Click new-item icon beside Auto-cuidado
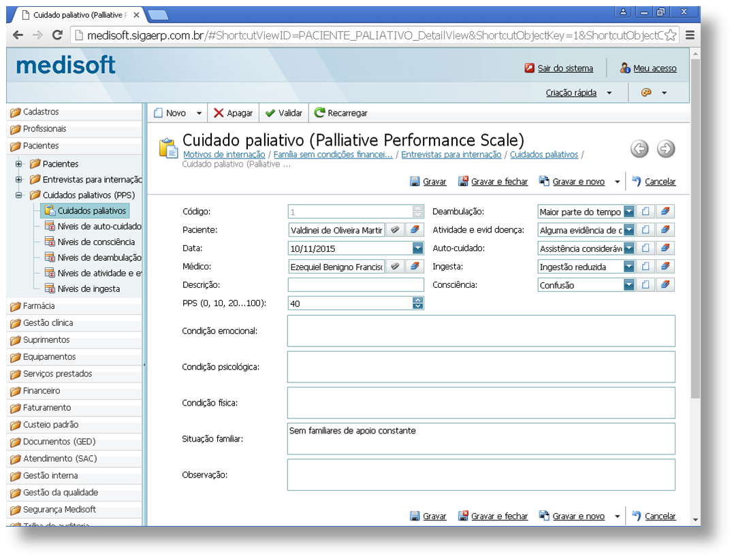This screenshot has height=560, width=734. pos(645,248)
